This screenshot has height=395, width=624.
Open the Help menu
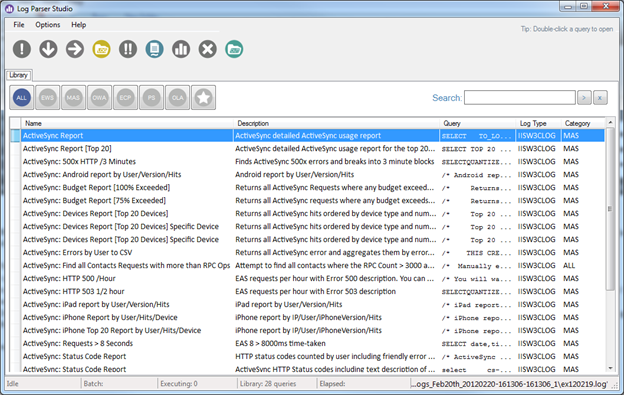[x=78, y=25]
